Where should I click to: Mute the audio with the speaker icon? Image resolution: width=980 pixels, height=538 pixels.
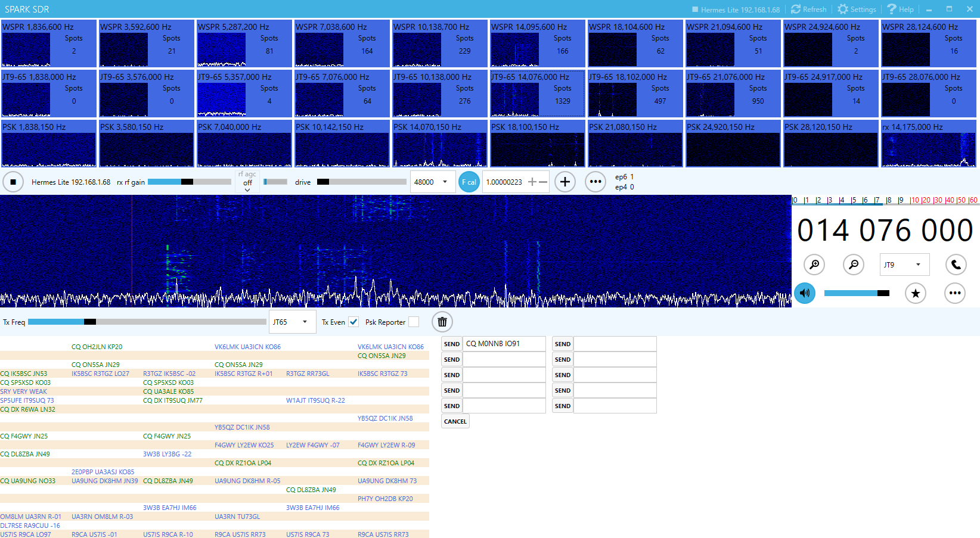tap(805, 293)
